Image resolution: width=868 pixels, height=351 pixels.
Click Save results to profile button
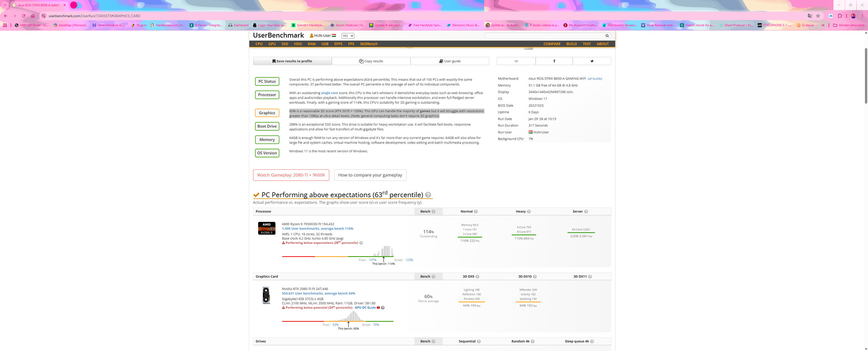292,61
